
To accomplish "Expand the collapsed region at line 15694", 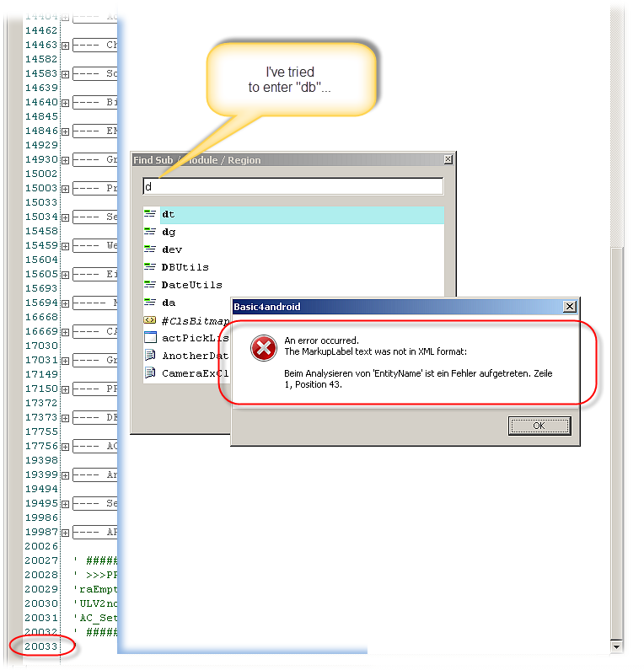I will [x=66, y=303].
